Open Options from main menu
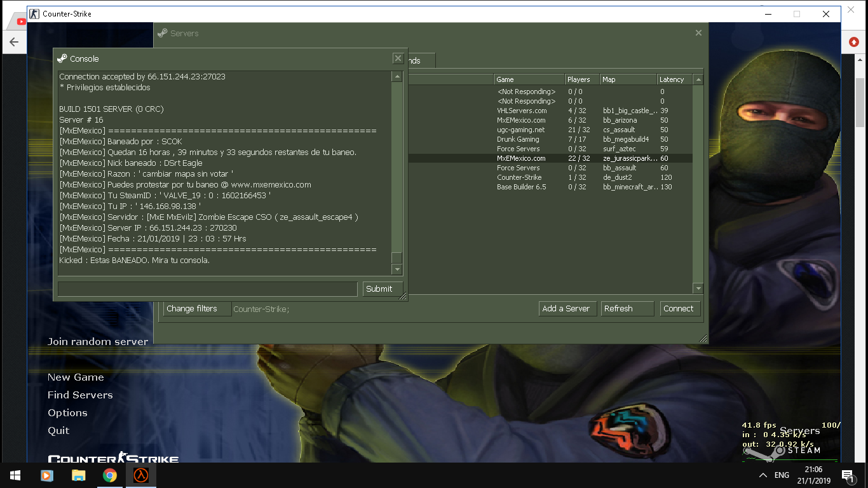The height and width of the screenshot is (488, 868). coord(67,412)
